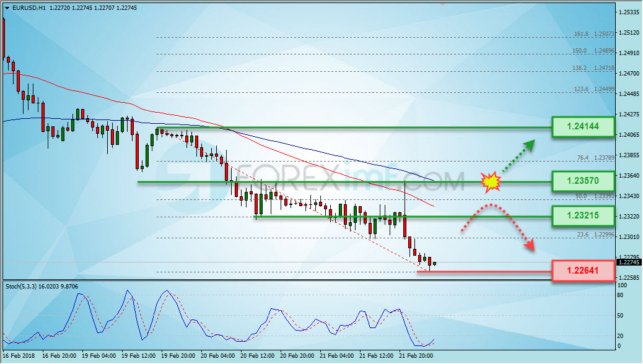This screenshot has width=643, height=364.
Task: Click stochastic scale value 20
Action: [x=621, y=336]
